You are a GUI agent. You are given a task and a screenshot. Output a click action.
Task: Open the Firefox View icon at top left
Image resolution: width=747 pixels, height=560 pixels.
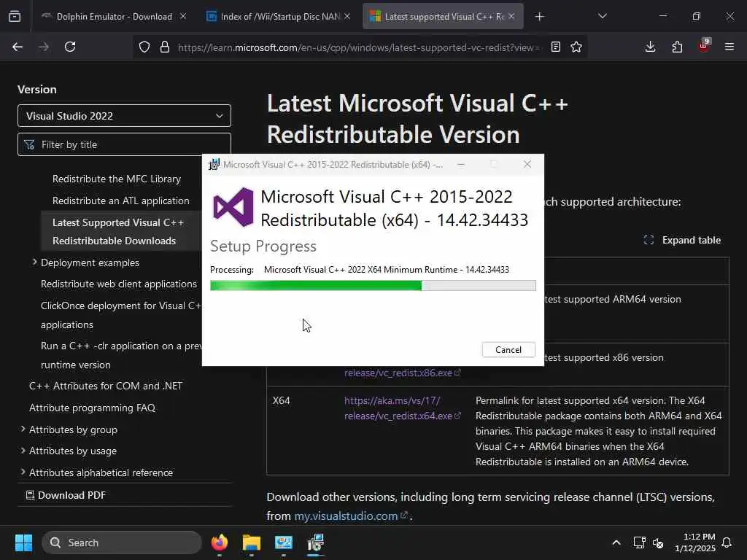coord(15,16)
